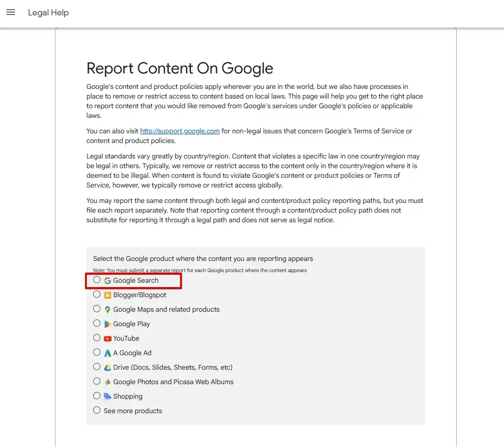The height and width of the screenshot is (447, 504).
Task: Click the Google Photos pinwheel icon
Action: pyautogui.click(x=107, y=382)
